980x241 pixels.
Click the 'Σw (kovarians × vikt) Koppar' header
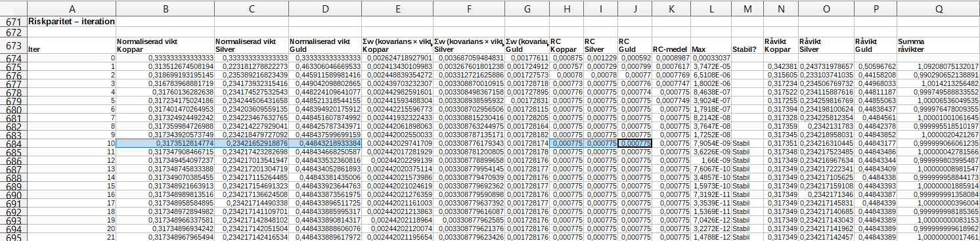click(397, 45)
